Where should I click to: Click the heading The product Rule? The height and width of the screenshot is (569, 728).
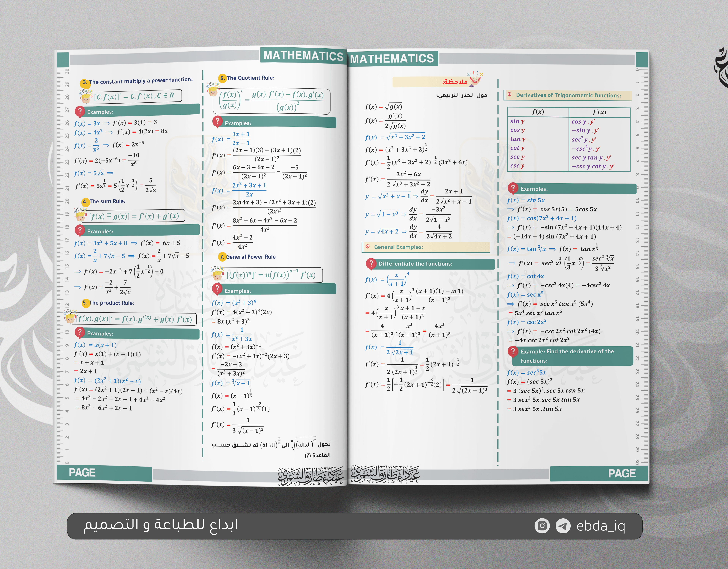[x=112, y=303]
